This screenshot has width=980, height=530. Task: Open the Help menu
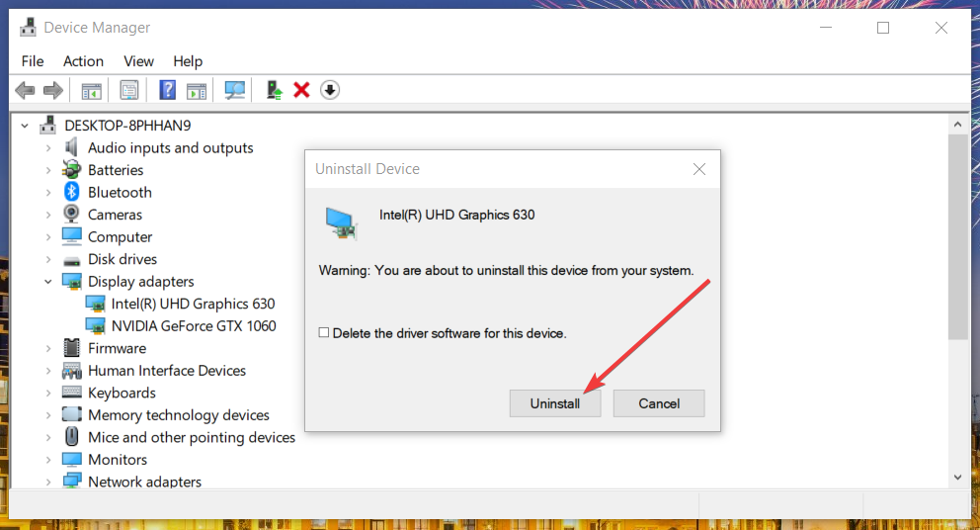coord(188,61)
